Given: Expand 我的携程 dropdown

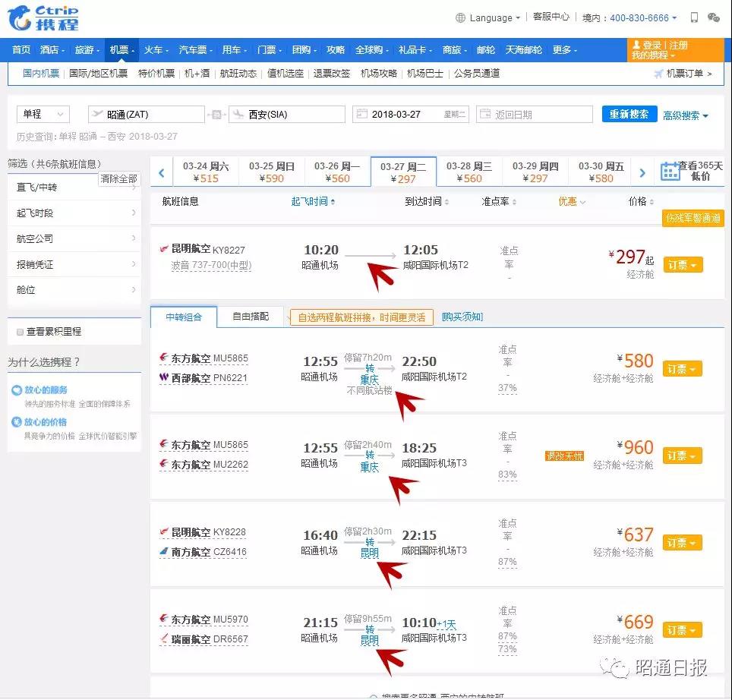Looking at the screenshot, I should coord(653,55).
